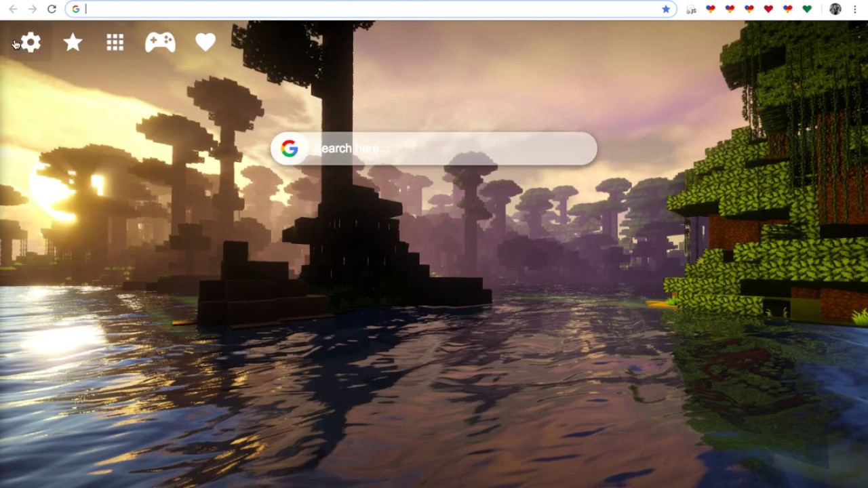Click the white heart icon on the page
The width and height of the screenshot is (868, 488).
pyautogui.click(x=205, y=43)
